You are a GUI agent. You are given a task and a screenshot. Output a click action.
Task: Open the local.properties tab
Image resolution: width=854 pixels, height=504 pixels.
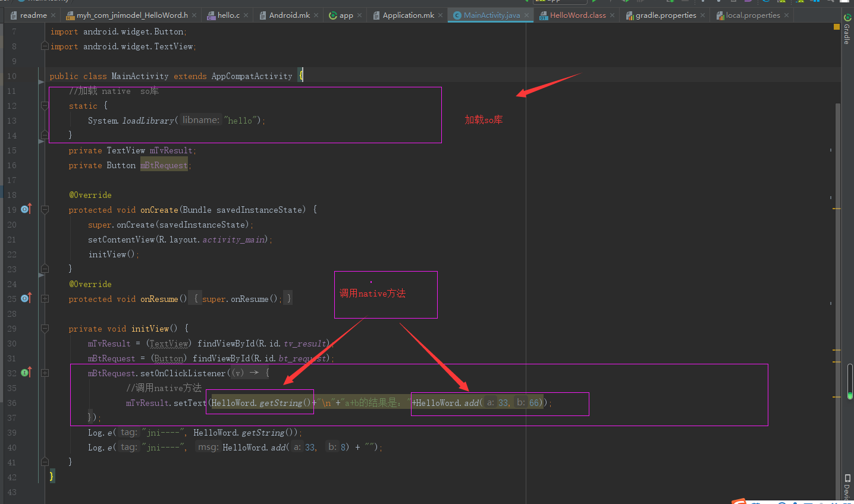753,15
